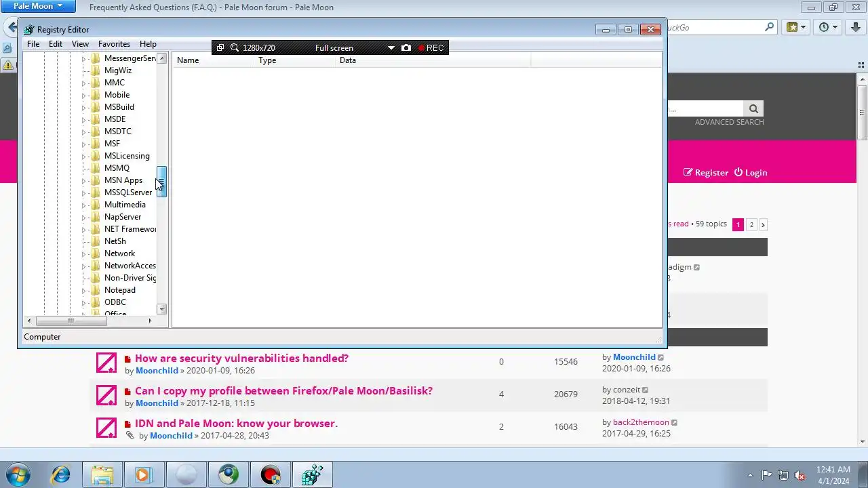Click the recorder magnifier resolution icon

(235, 47)
